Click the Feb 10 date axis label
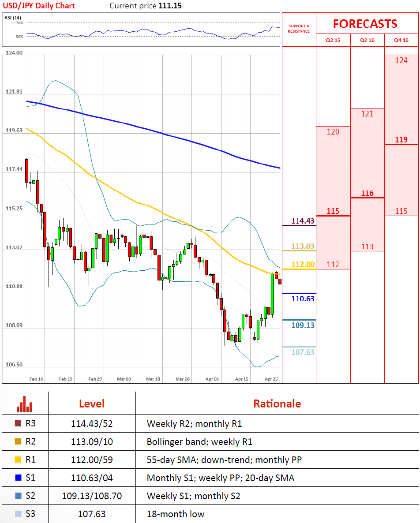This screenshot has height=523, width=420. 36,379
